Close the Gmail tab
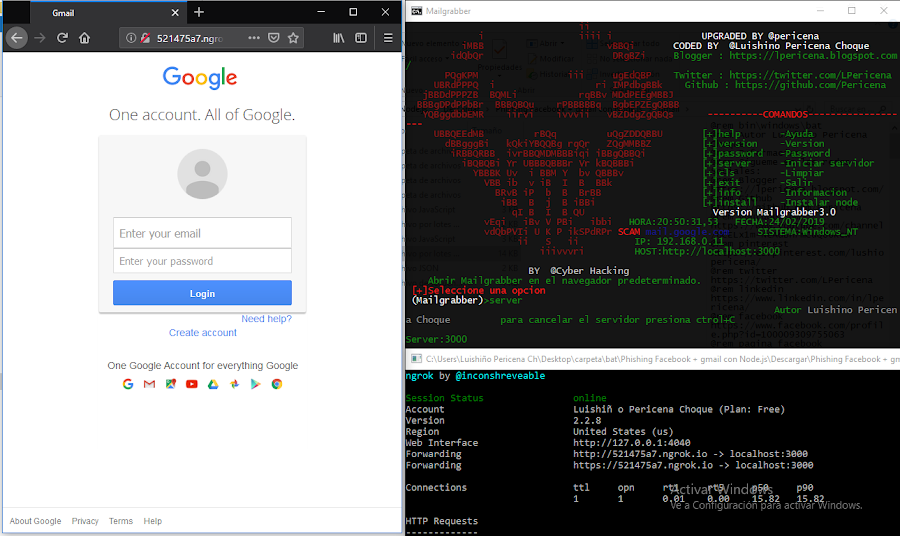The width and height of the screenshot is (900, 536). click(175, 13)
